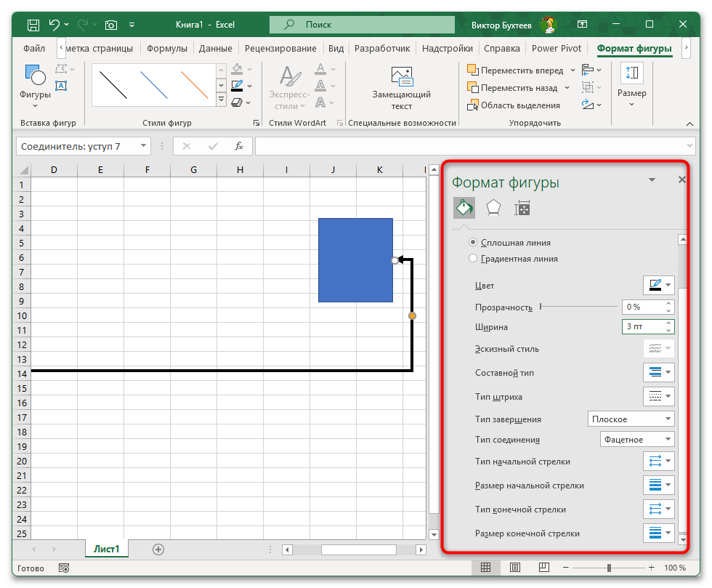The width and height of the screenshot is (712, 588).
Task: Open Shape Outline pen in ribbon
Action: [237, 86]
